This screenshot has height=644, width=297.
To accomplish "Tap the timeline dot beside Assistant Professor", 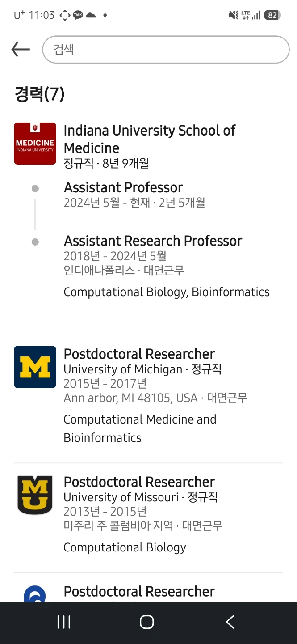I will click(x=35, y=189).
